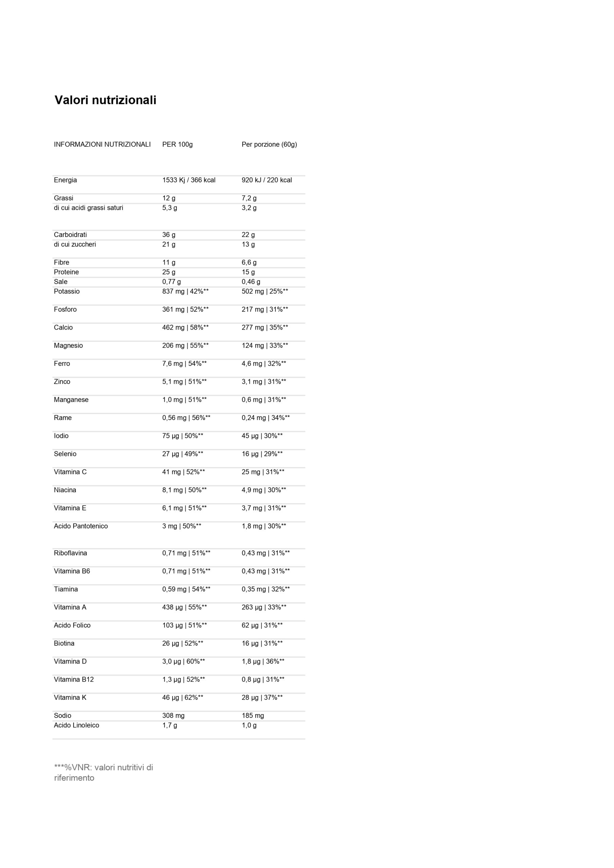Select the Carboidrati row label
The width and height of the screenshot is (614, 868).
[x=70, y=235]
